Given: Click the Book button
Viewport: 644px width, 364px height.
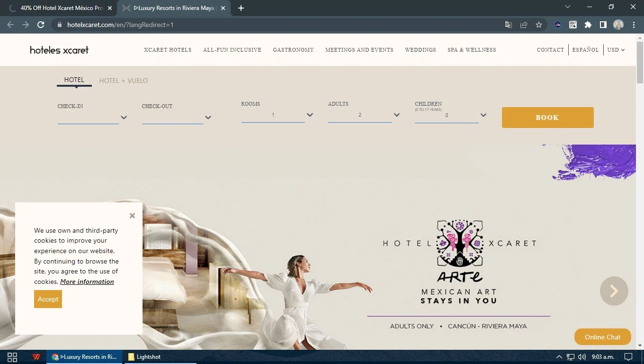Looking at the screenshot, I should click(547, 118).
